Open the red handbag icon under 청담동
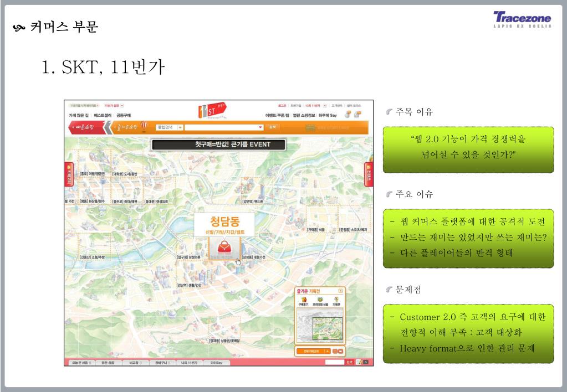The height and width of the screenshot is (392, 567). point(224,247)
